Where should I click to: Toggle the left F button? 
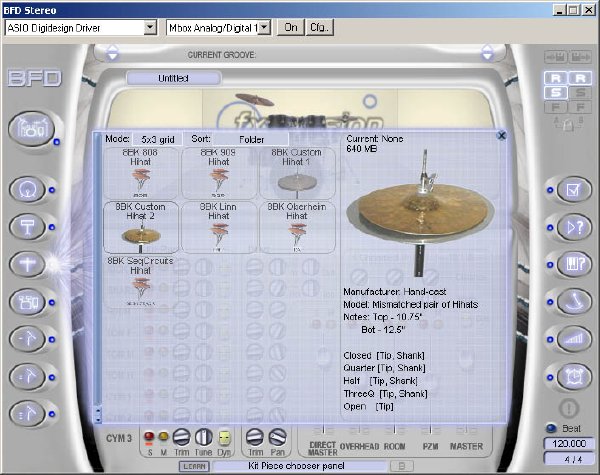coord(556,106)
